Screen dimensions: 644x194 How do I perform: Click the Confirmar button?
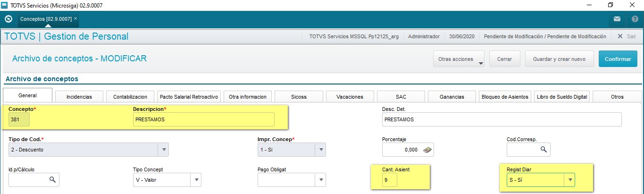pos(618,59)
